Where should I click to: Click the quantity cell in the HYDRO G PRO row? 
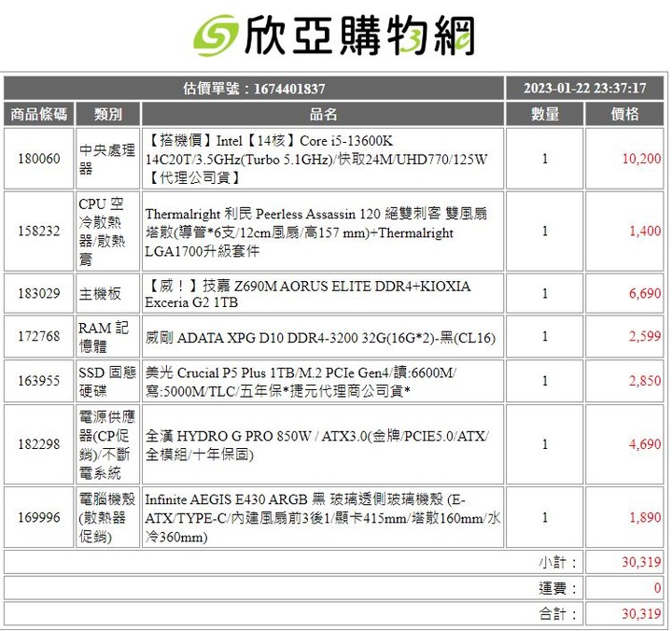point(545,444)
